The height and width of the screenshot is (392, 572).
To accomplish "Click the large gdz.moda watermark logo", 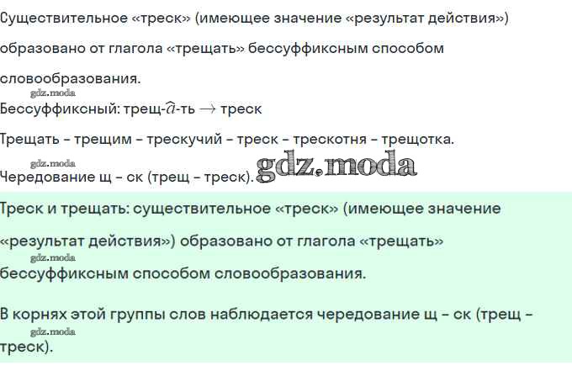I will click(336, 166).
